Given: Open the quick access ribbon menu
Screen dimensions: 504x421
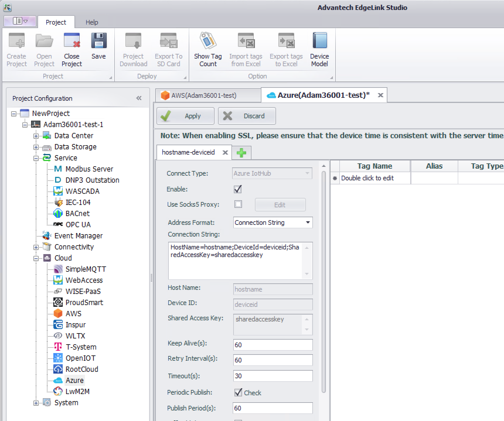Looking at the screenshot, I should click(20, 21).
